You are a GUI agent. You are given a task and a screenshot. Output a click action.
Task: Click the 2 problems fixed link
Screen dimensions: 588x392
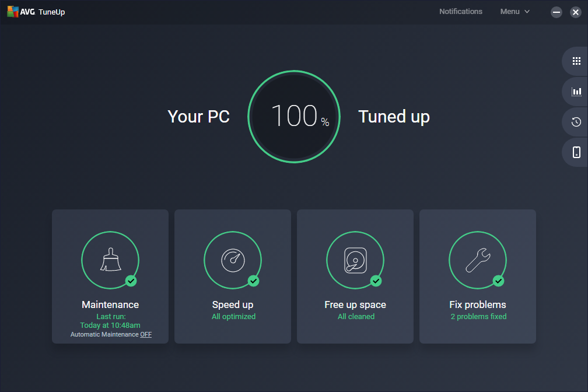tap(478, 316)
